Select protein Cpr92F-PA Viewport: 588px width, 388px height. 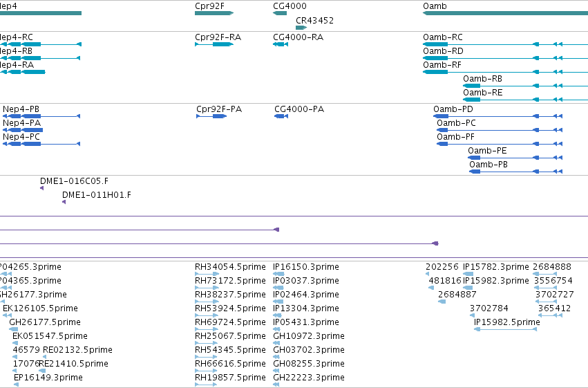click(211, 116)
